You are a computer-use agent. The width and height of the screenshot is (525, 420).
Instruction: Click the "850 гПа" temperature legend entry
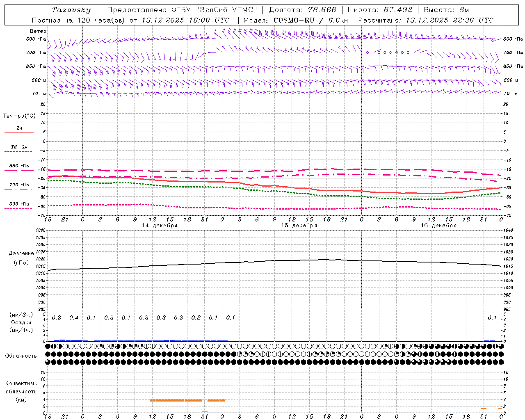pos(19,166)
